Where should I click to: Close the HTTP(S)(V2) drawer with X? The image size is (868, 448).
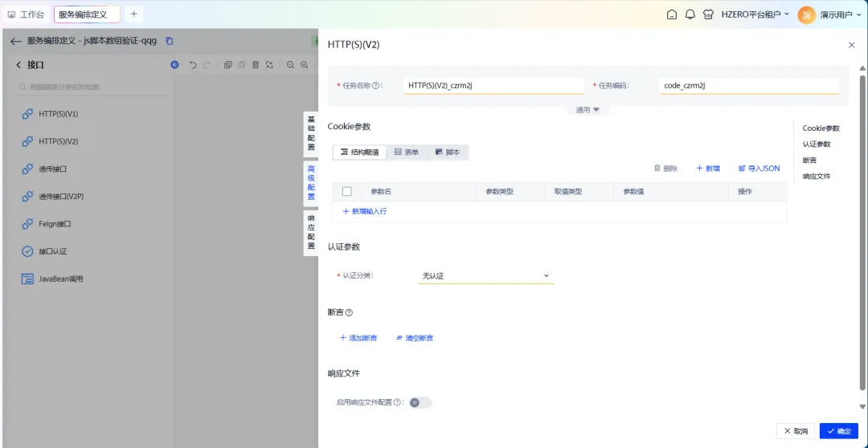pos(851,45)
